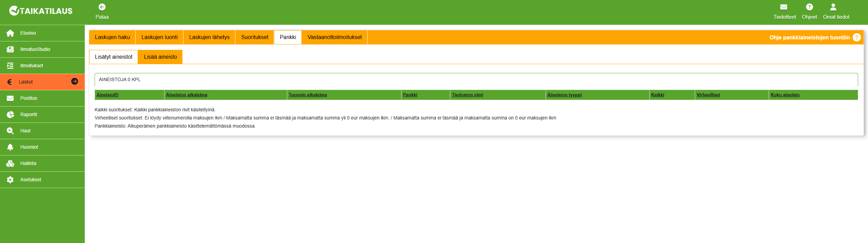Sort by AineistoID column header
This screenshot has width=868, height=243.
coord(107,95)
